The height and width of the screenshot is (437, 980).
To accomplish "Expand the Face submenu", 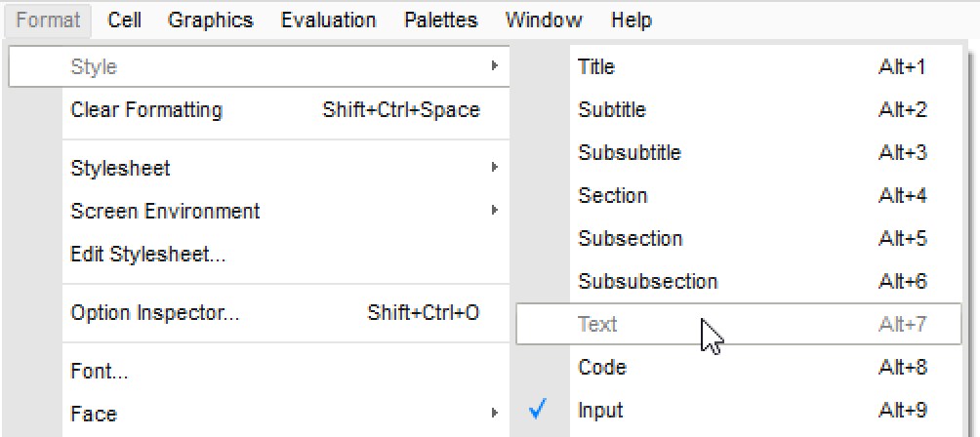I will click(x=94, y=415).
